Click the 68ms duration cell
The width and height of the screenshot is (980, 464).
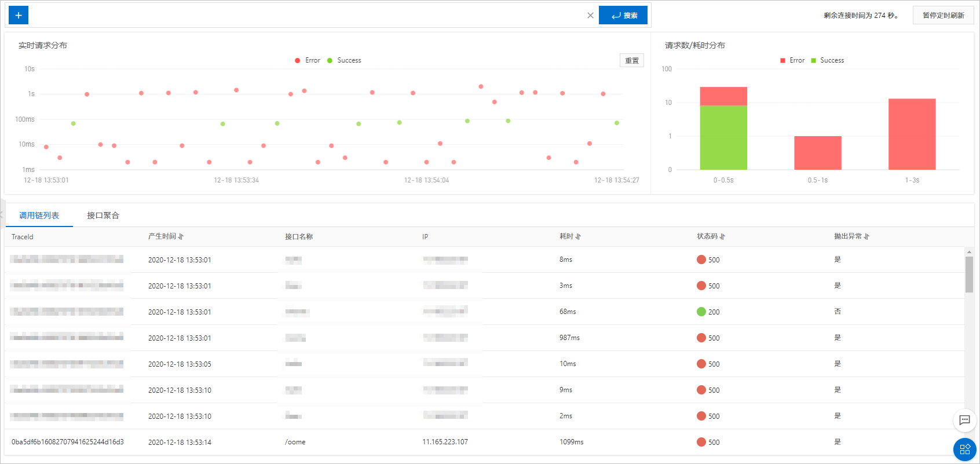click(x=568, y=312)
